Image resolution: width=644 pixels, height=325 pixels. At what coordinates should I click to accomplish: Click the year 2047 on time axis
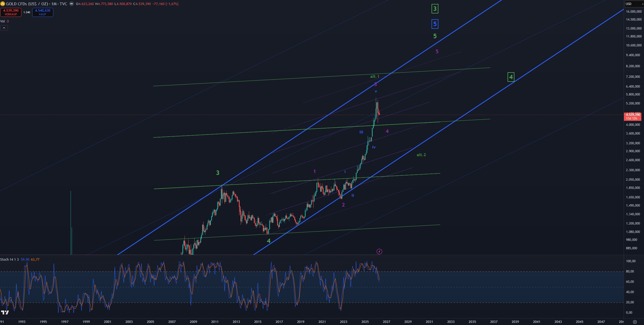coord(601,322)
